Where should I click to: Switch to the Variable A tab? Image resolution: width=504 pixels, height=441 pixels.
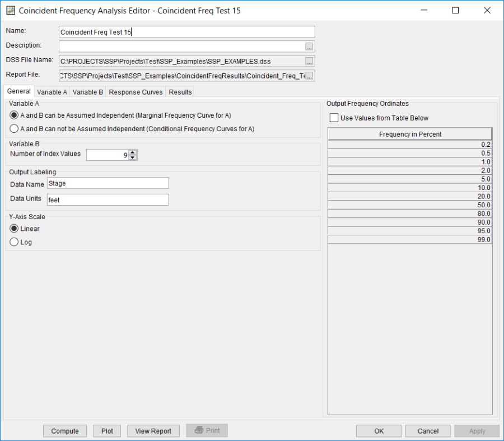52,91
